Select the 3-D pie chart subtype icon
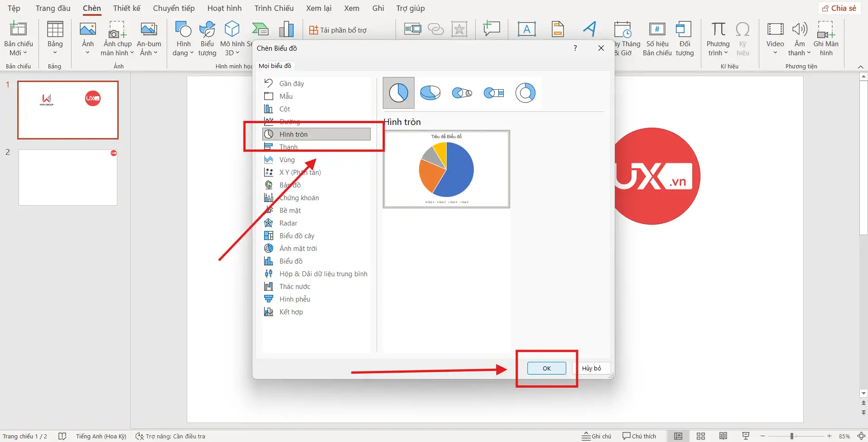The height and width of the screenshot is (442, 868). point(430,93)
